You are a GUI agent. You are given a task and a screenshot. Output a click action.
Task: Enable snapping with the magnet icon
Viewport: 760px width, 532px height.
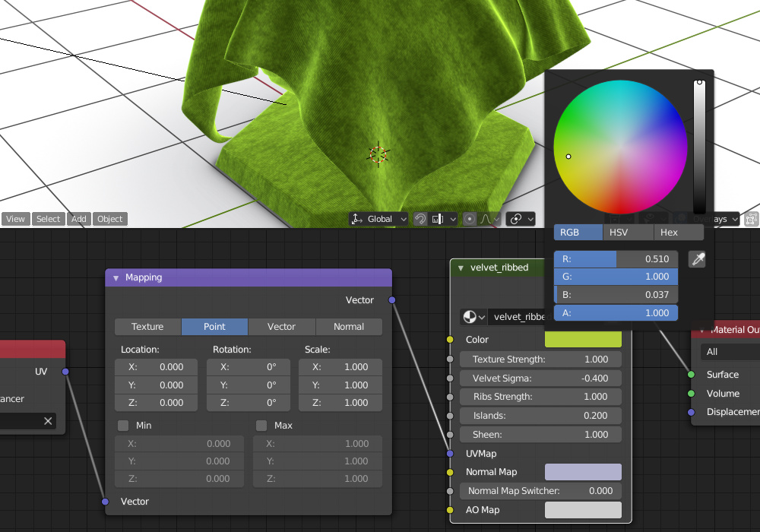pyautogui.click(x=420, y=219)
